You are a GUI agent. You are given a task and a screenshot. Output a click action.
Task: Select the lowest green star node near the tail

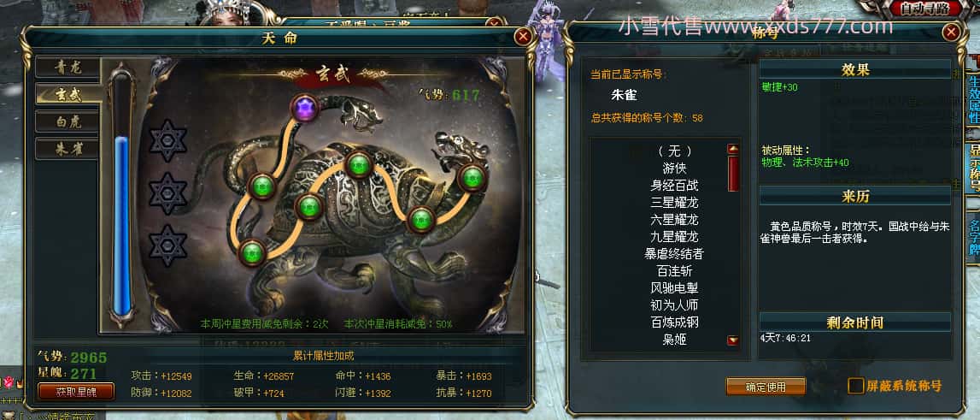pos(253,252)
